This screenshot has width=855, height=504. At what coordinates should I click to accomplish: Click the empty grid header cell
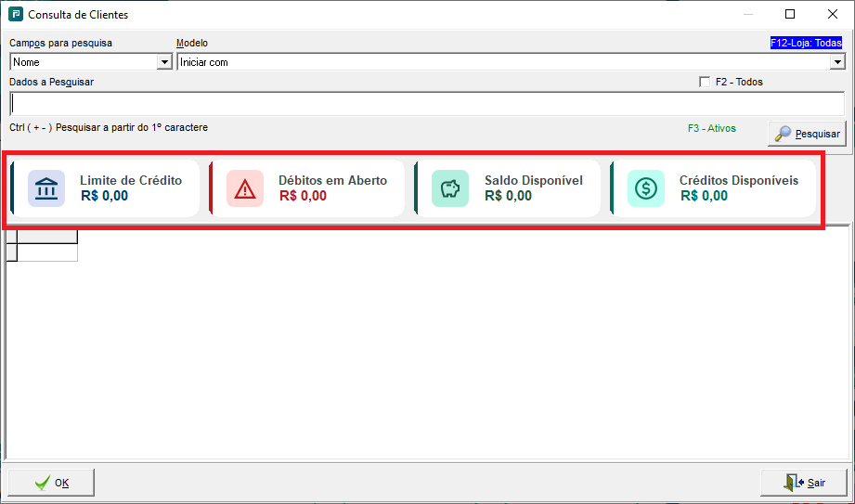coord(47,237)
